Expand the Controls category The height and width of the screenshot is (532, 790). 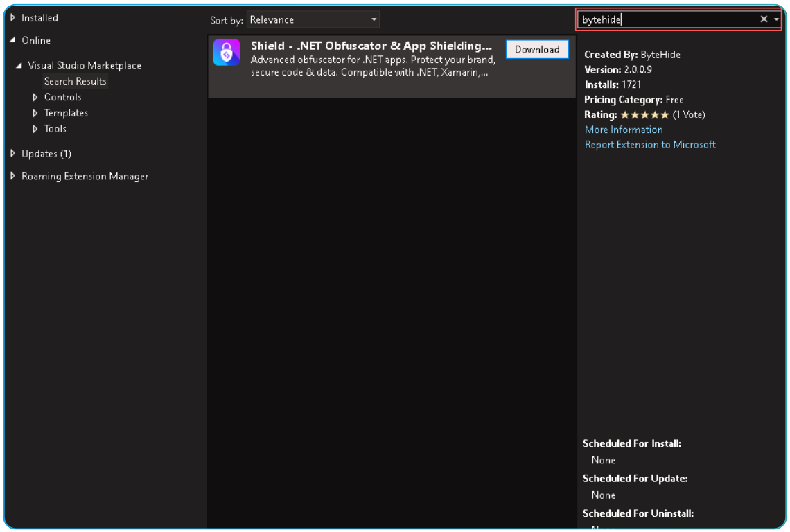pyautogui.click(x=35, y=97)
